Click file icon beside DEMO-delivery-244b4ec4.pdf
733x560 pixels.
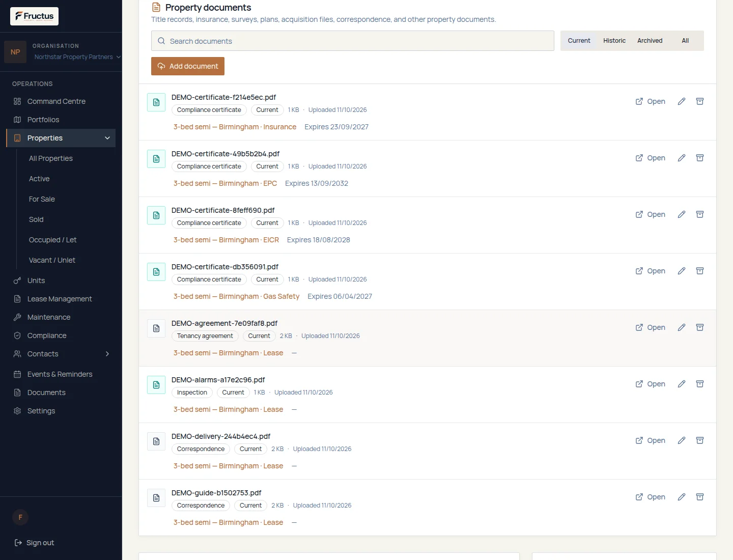click(x=156, y=441)
